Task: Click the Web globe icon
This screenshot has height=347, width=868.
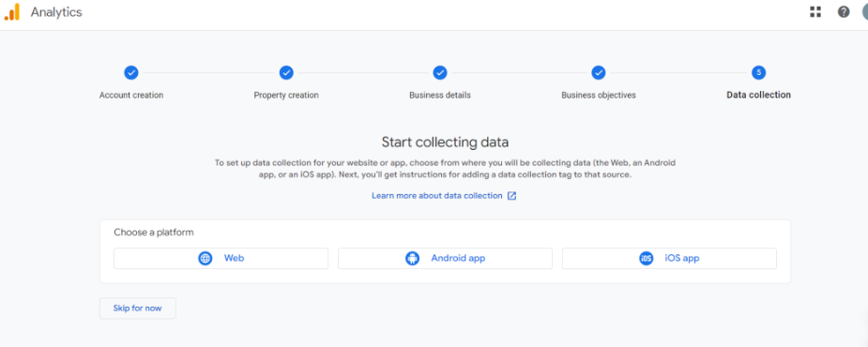Action: point(206,259)
